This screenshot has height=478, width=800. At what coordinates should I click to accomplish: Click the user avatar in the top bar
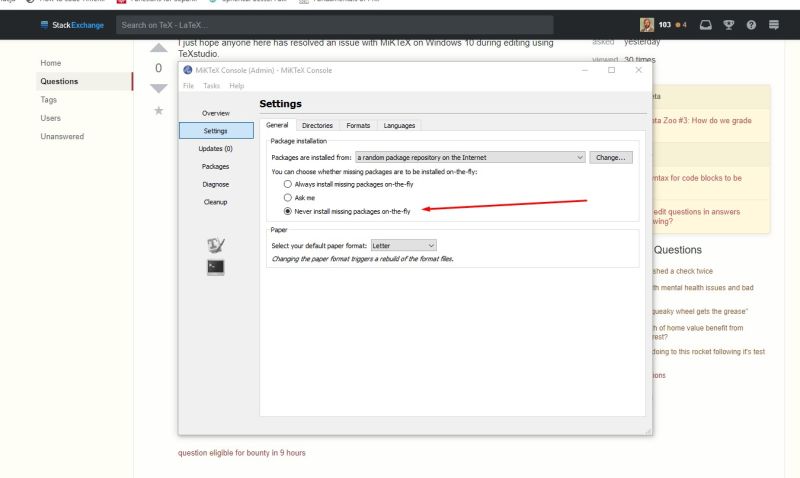tap(647, 24)
